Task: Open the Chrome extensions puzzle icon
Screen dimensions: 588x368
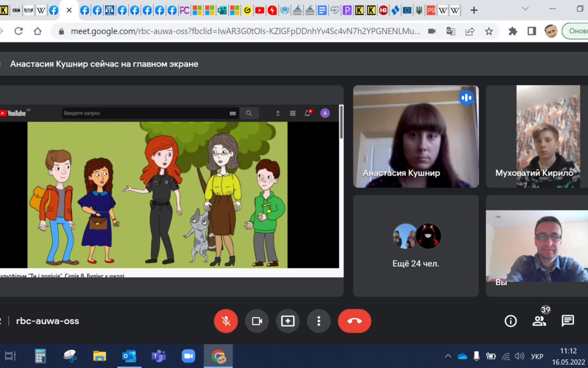Action: tap(513, 32)
